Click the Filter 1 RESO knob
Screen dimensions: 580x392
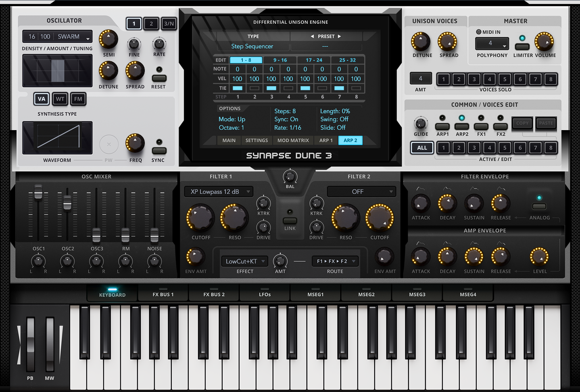234,218
